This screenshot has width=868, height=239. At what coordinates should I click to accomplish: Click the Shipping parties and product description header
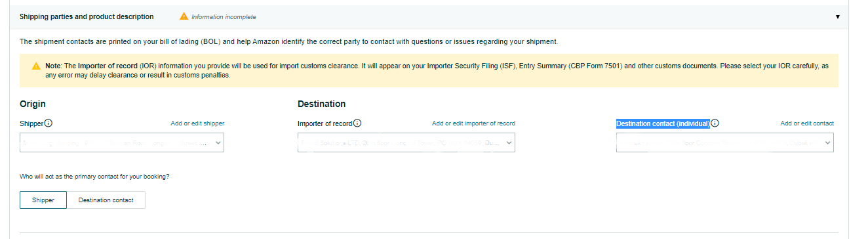[87, 16]
